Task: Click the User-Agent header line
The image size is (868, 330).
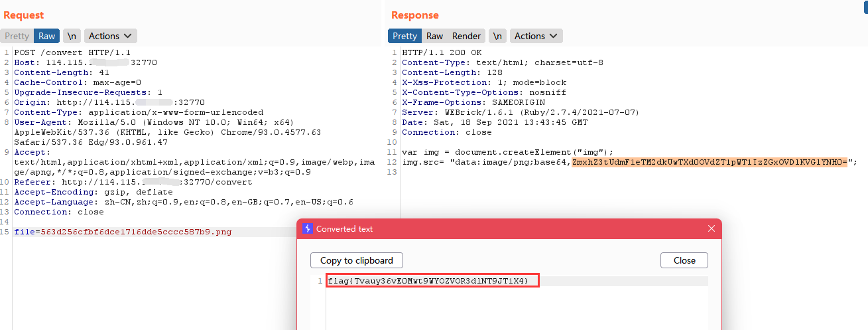Action: pos(167,132)
